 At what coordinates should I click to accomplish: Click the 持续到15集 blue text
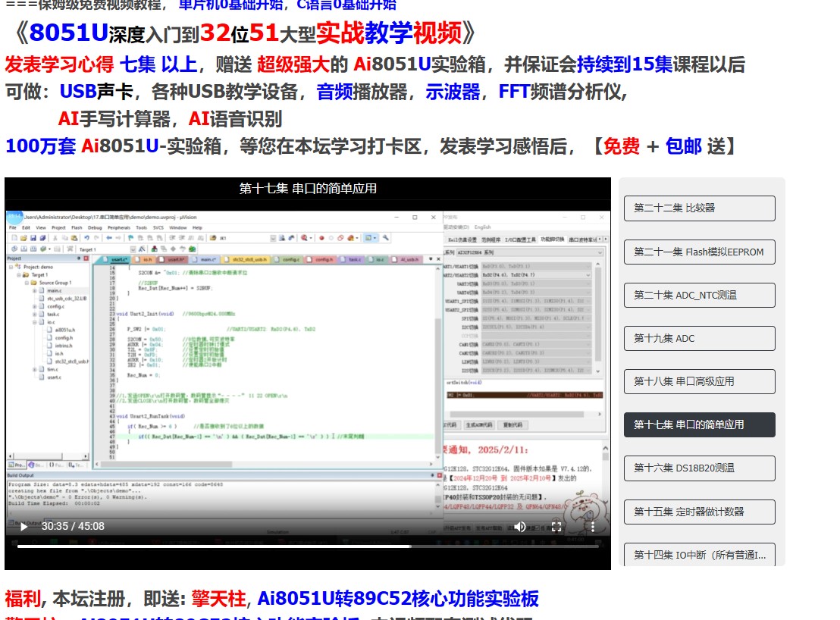tap(624, 64)
